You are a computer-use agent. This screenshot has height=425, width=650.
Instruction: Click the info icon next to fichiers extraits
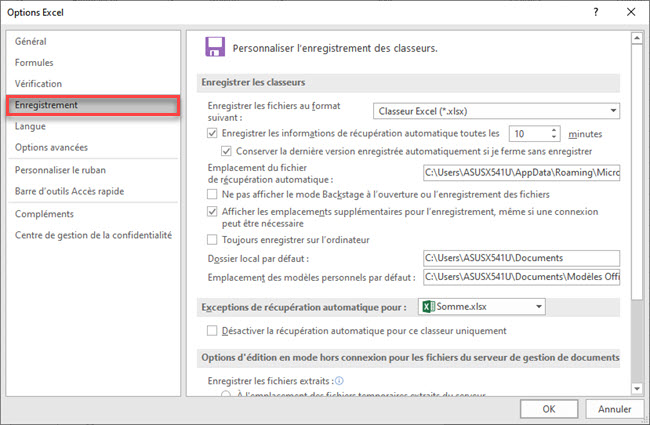click(x=339, y=381)
